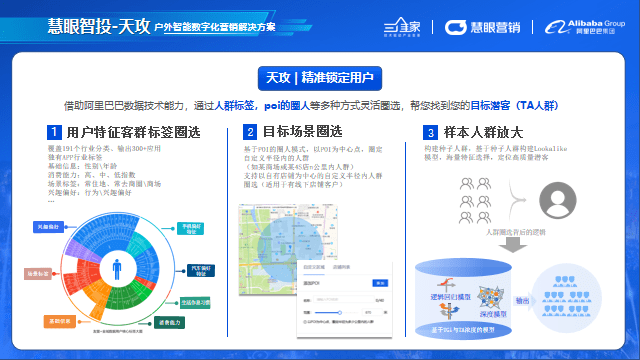Click the gray down arrow below 人群圈选背后的逻辑
Image resolution: width=640 pixels, height=360 pixels.
513,245
